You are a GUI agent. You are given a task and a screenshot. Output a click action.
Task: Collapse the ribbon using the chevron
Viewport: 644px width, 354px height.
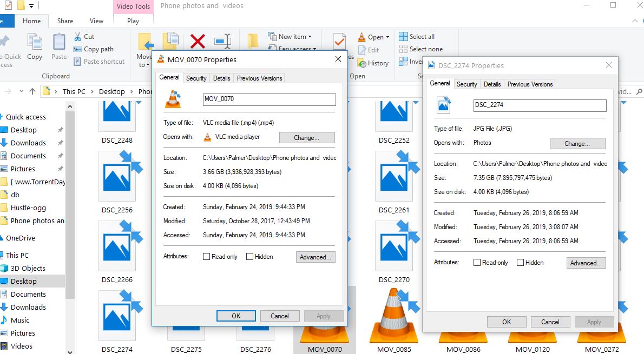click(x=635, y=21)
